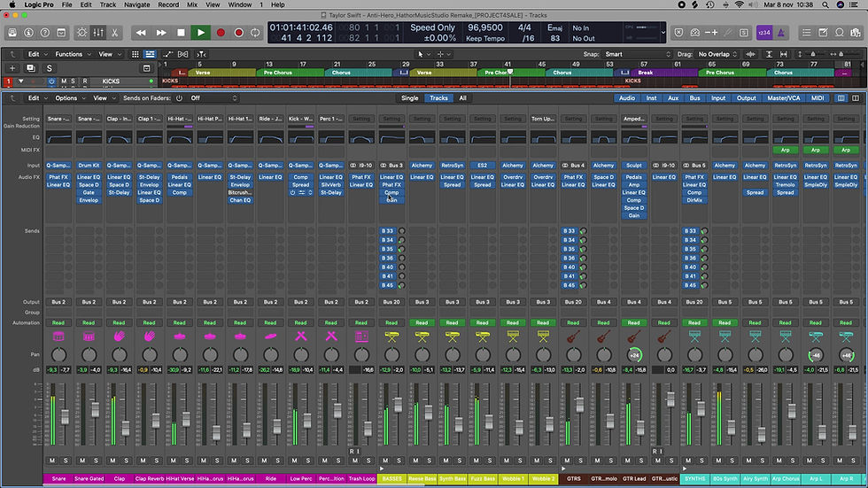
Task: Toggle the metronome click button
Action: point(781,33)
